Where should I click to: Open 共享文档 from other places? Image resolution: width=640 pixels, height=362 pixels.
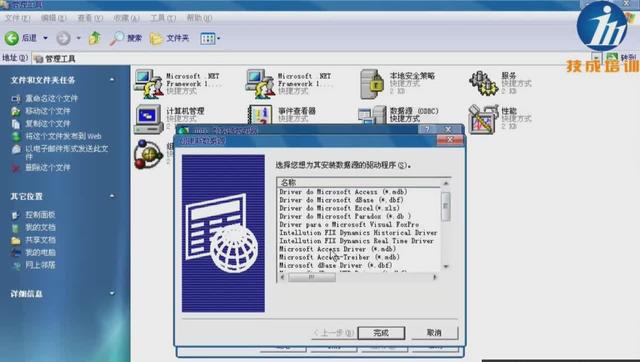(x=40, y=240)
